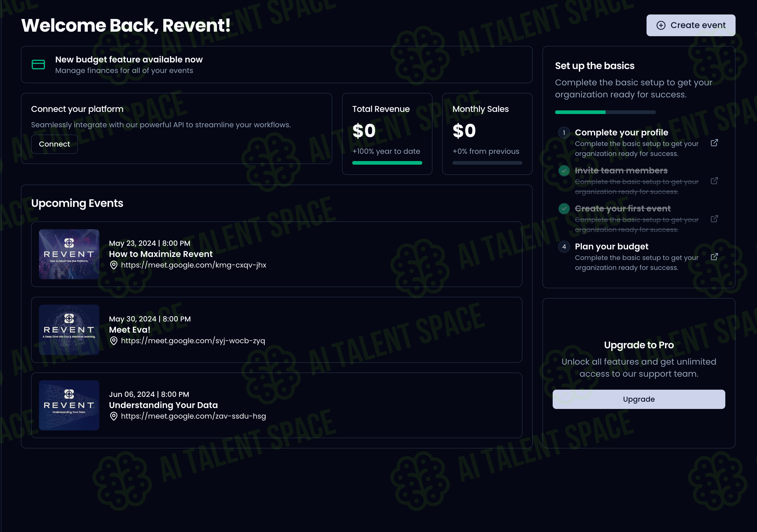Click the Connect button
Image resolution: width=757 pixels, height=532 pixels.
(x=54, y=144)
